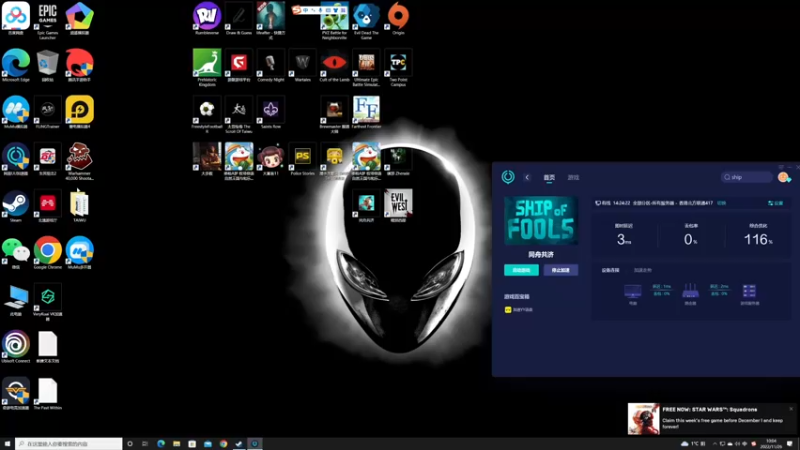The image size is (800, 450).
Task: Open the VeryKuai VK desktop shortcut
Action: pyautogui.click(x=47, y=303)
